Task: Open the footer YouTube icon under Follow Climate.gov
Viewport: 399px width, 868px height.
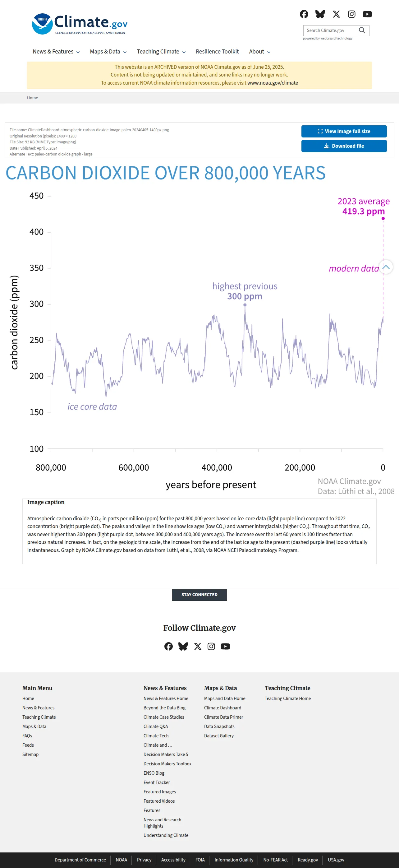Action: (x=225, y=646)
